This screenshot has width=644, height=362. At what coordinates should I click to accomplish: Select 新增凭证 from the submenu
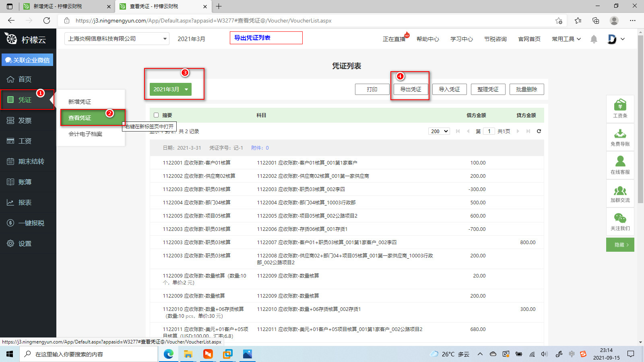80,102
